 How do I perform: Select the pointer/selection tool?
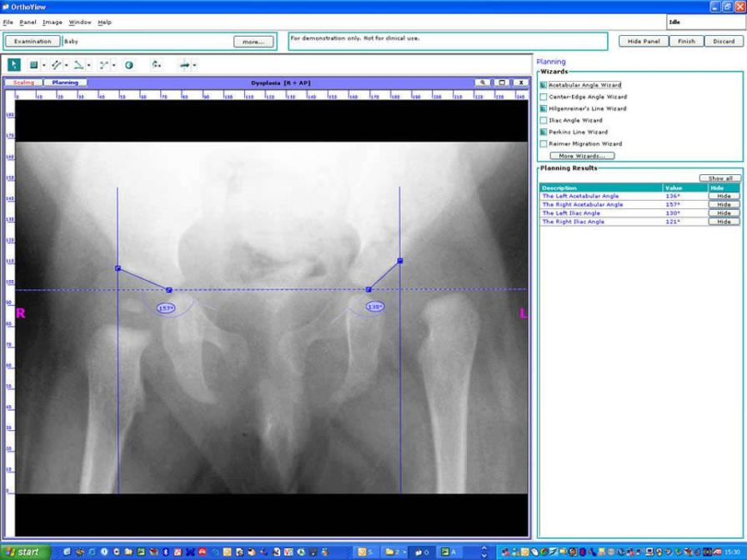coord(13,65)
